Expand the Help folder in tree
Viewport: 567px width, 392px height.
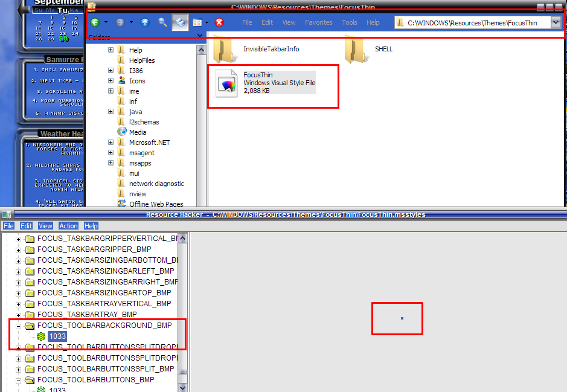[x=111, y=50]
